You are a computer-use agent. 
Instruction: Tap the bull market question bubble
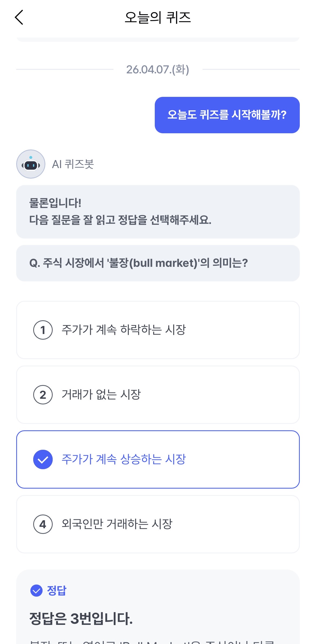click(x=158, y=263)
